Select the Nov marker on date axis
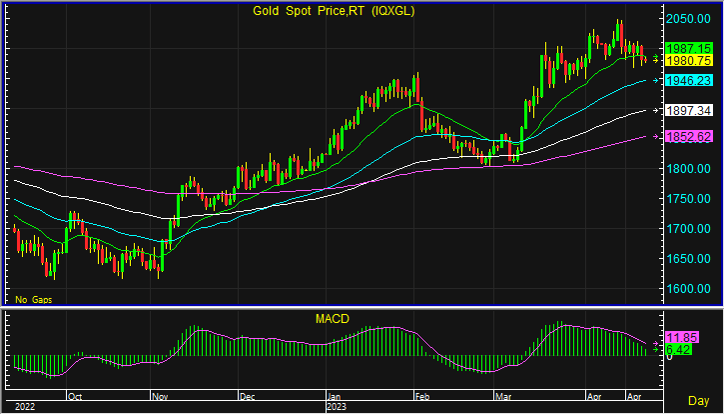 click(x=161, y=396)
